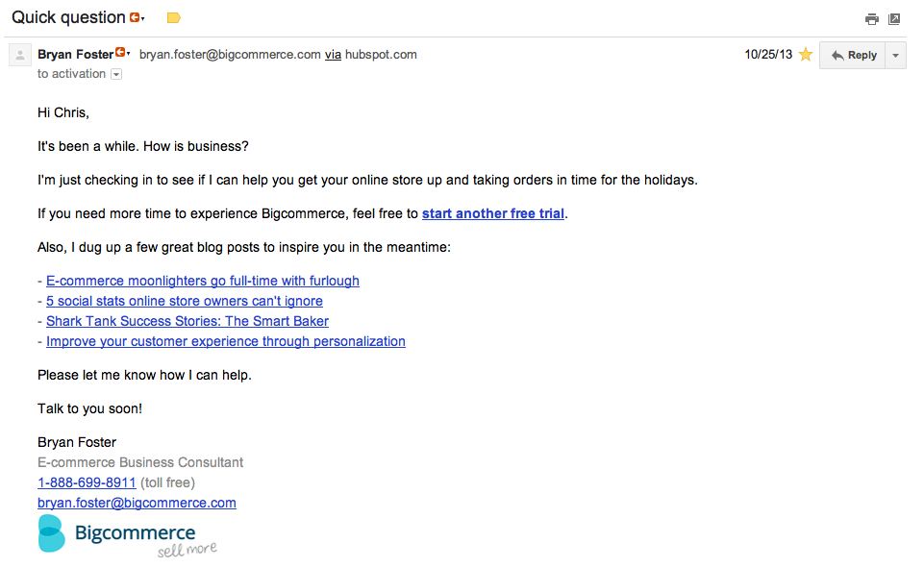The height and width of the screenshot is (568, 924).
Task: Click the orange icon beside the subject
Action: [x=136, y=18]
